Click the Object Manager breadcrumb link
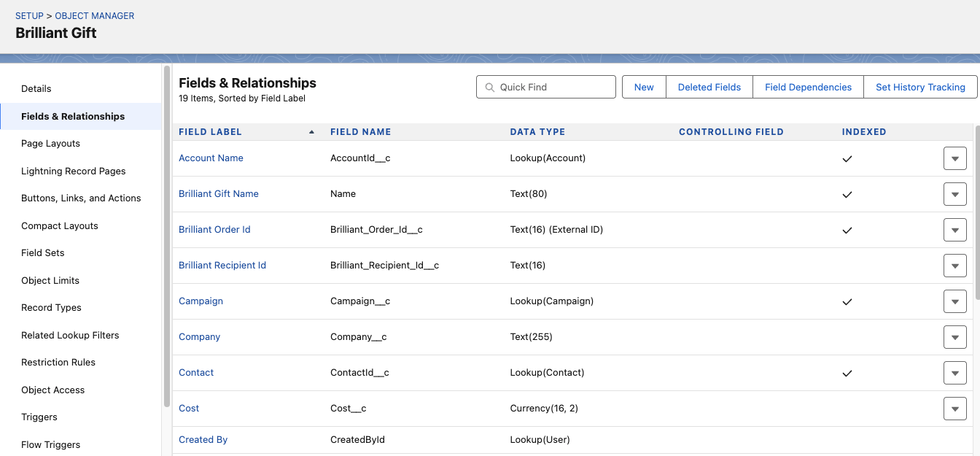 coord(95,15)
